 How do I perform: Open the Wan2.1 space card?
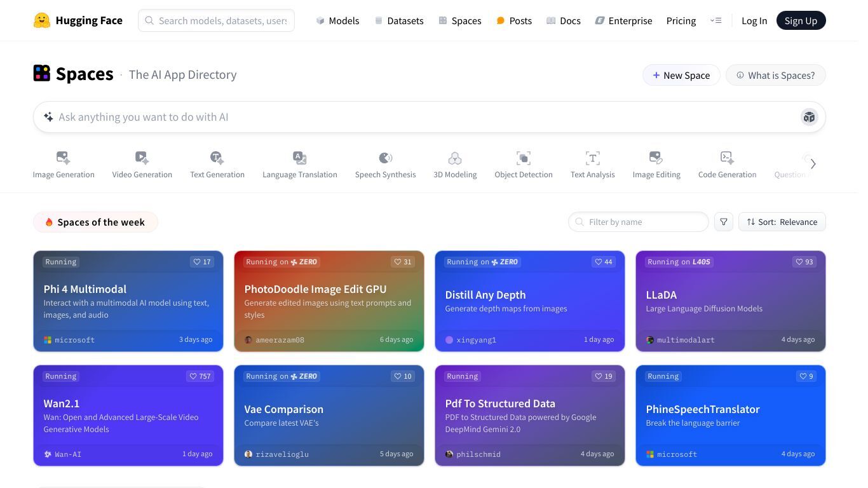coord(128,416)
